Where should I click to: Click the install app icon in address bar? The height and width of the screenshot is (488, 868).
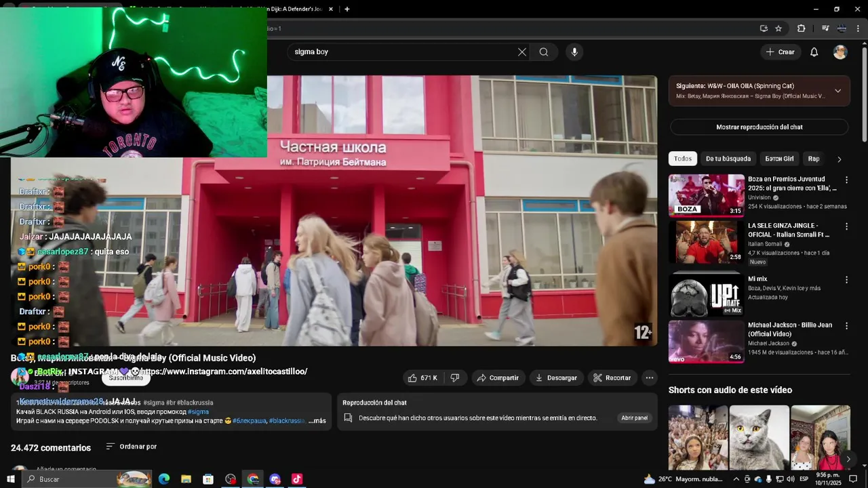(764, 28)
